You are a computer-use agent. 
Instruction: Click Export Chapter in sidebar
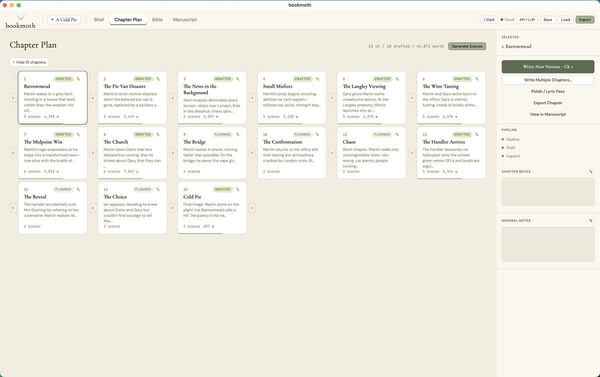coord(548,103)
